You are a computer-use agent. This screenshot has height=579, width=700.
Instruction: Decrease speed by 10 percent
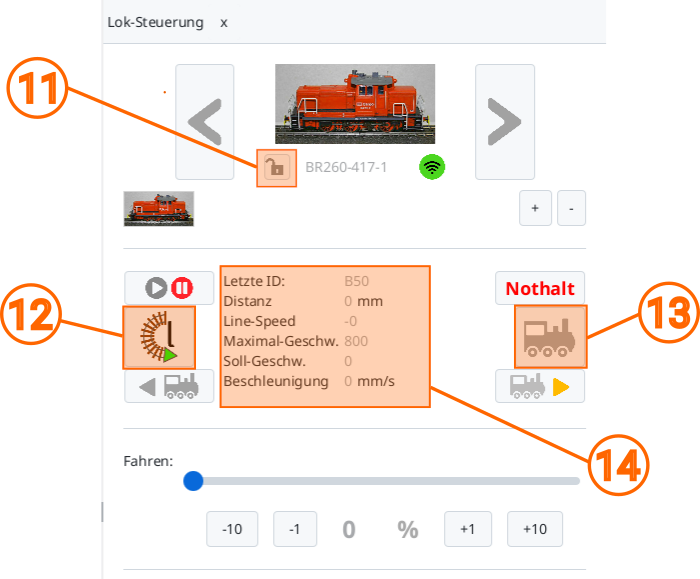pyautogui.click(x=232, y=529)
